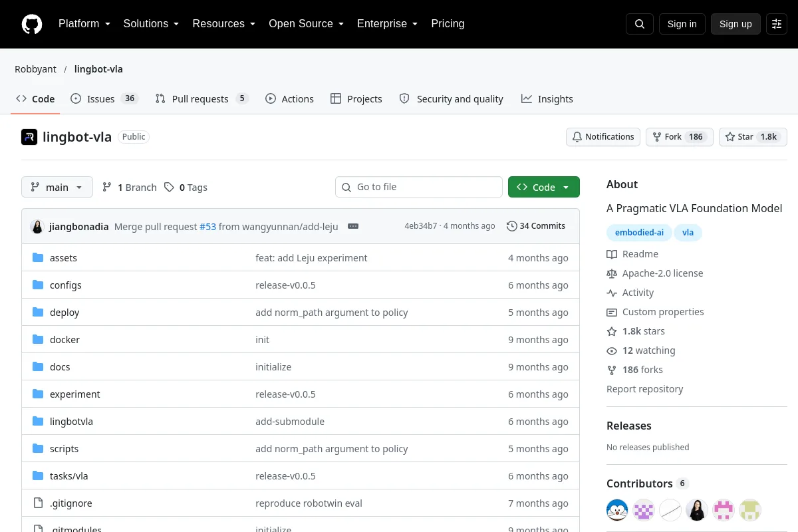Click the tasks/vla folder icon

(38, 476)
